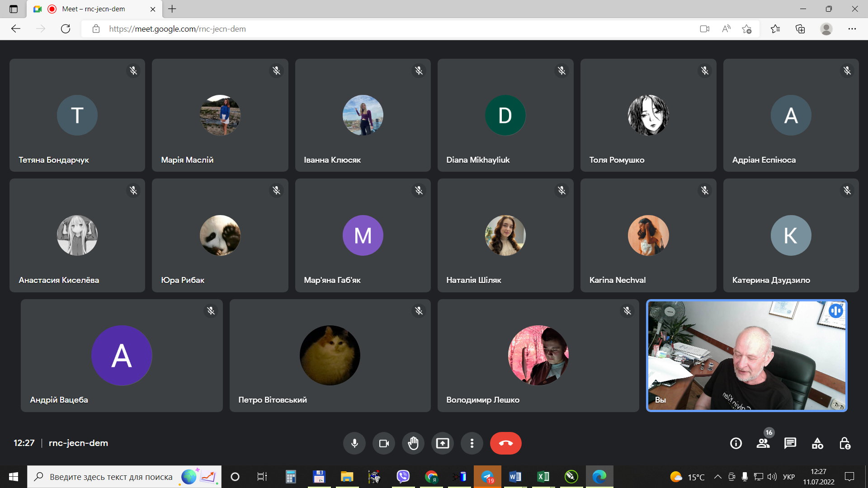Click the Present now screen share button
Viewport: 868px width, 488px height.
point(442,443)
